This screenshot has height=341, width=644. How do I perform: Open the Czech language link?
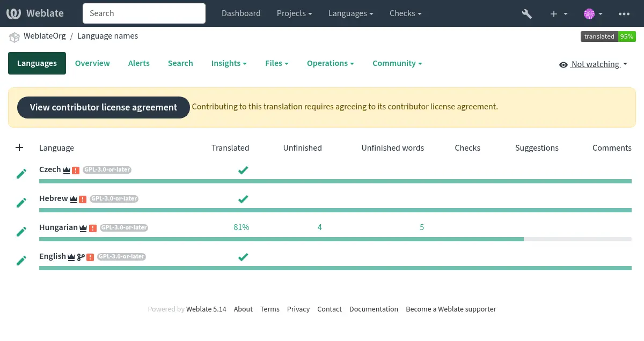click(x=50, y=169)
